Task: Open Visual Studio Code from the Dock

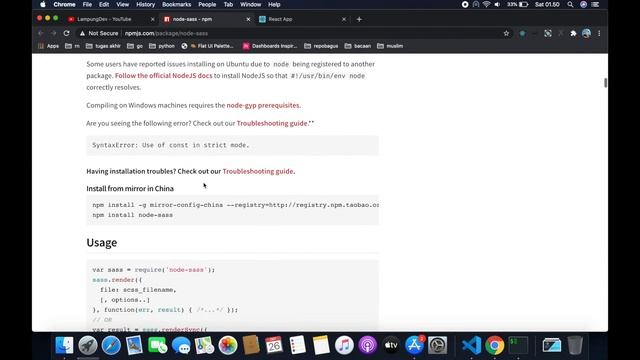Action: tap(471, 345)
